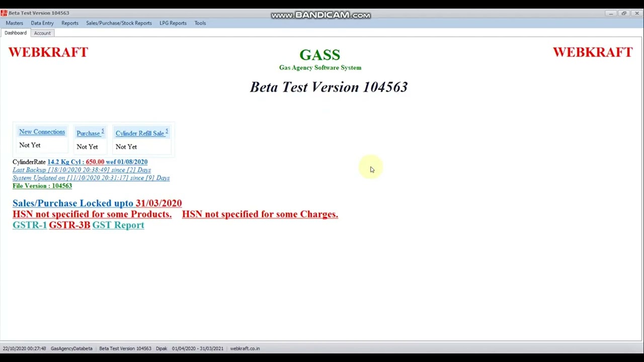Image resolution: width=644 pixels, height=362 pixels.
Task: Click the application icon in the title bar
Action: point(4,13)
